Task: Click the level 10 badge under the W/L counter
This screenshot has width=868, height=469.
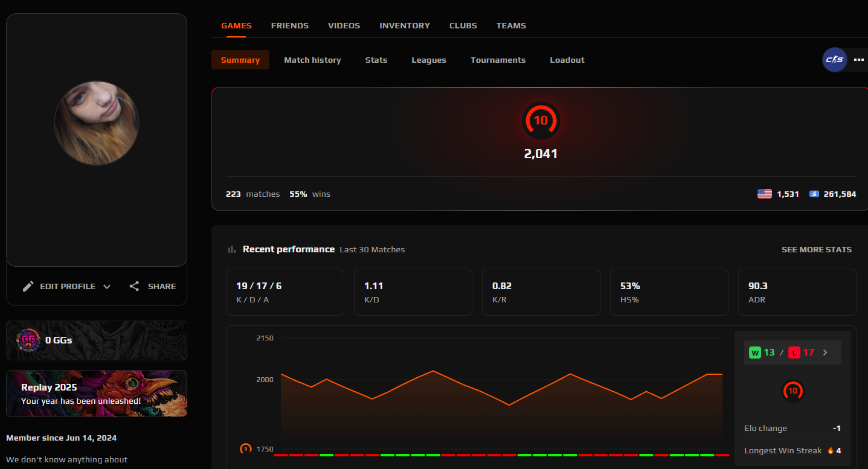Action: 792,391
